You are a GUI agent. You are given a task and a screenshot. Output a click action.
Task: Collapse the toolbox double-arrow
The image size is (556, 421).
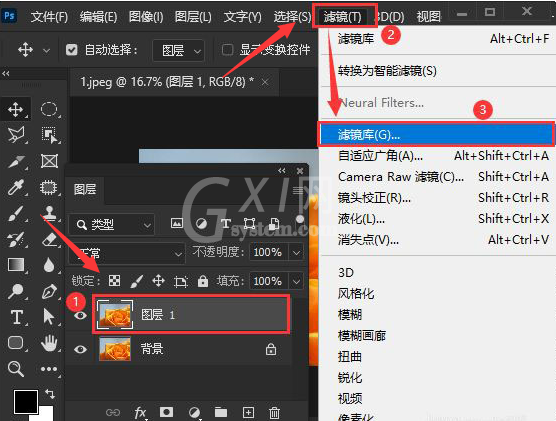[6, 74]
